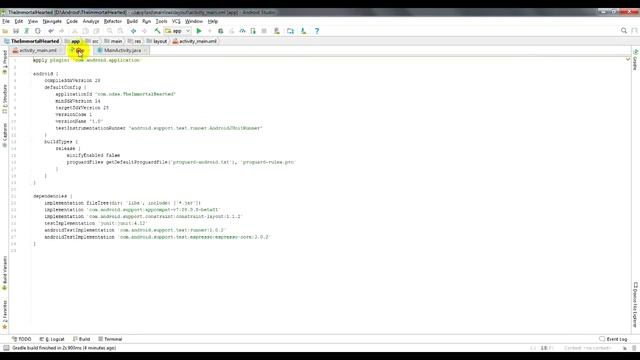This screenshot has height=360, width=640.
Task: Open the Run menu
Action: click(x=147, y=21)
